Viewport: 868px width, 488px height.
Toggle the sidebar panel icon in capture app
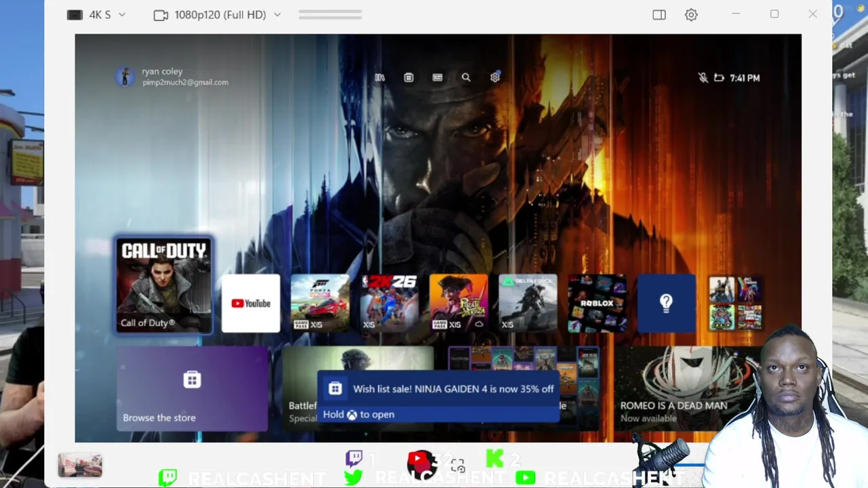[x=659, y=14]
